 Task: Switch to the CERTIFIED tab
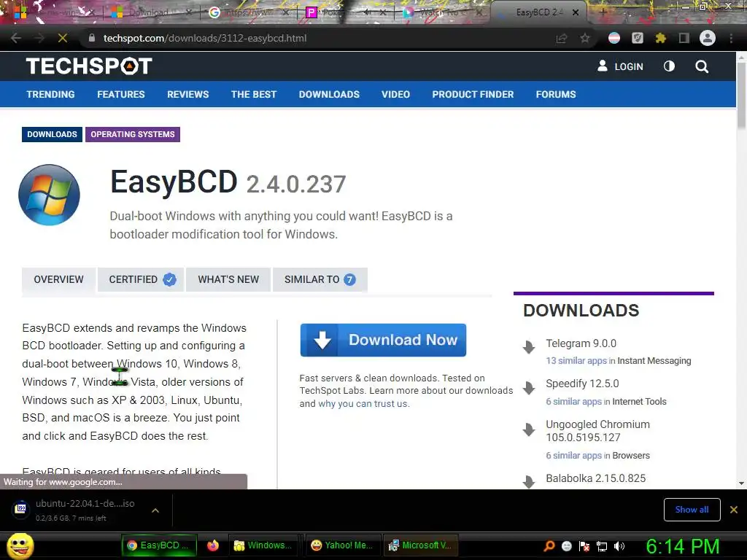[x=141, y=279]
